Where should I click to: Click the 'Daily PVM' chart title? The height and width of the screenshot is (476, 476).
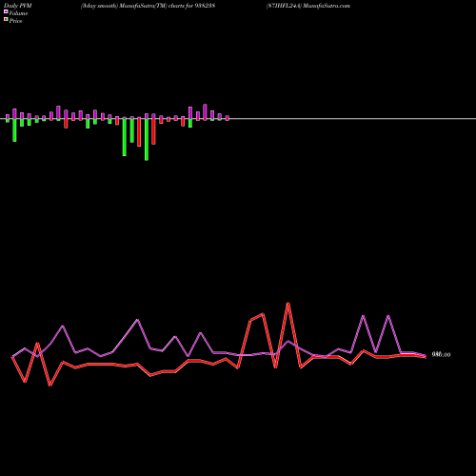point(18,6)
